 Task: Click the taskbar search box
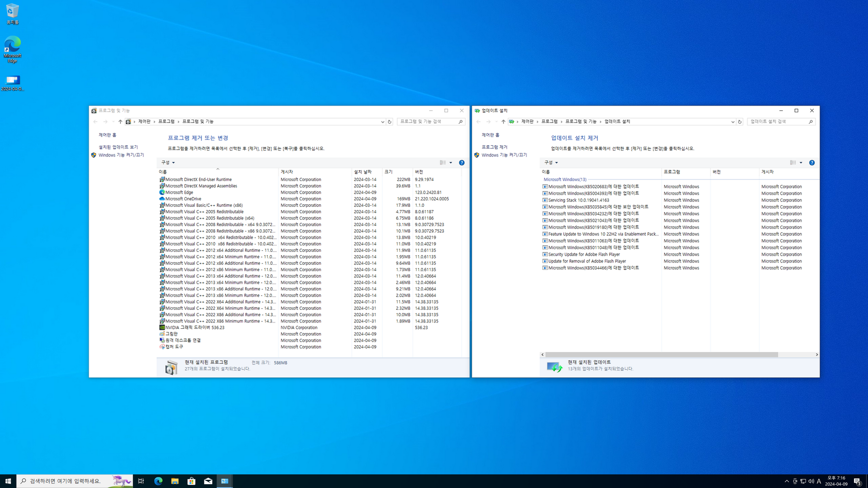75,481
